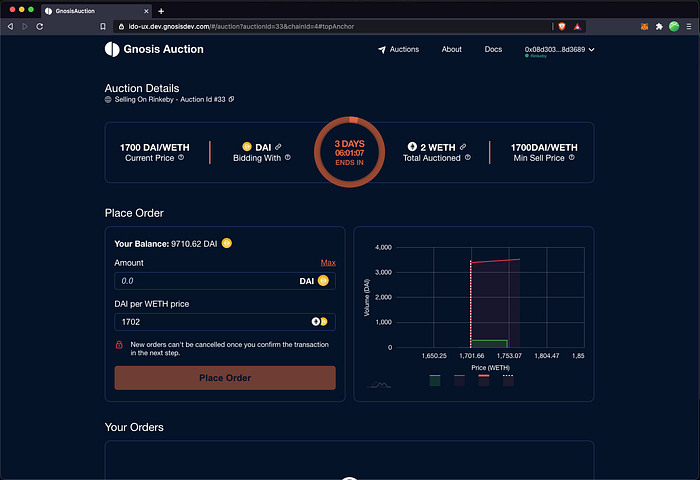Click the DAI coin icon in Amount field
The image size is (700, 480).
[x=323, y=280]
